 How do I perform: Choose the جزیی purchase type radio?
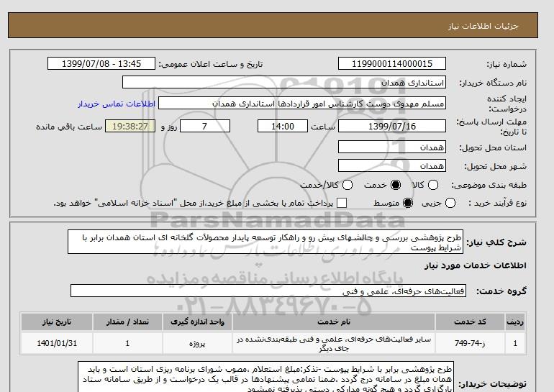(x=450, y=203)
